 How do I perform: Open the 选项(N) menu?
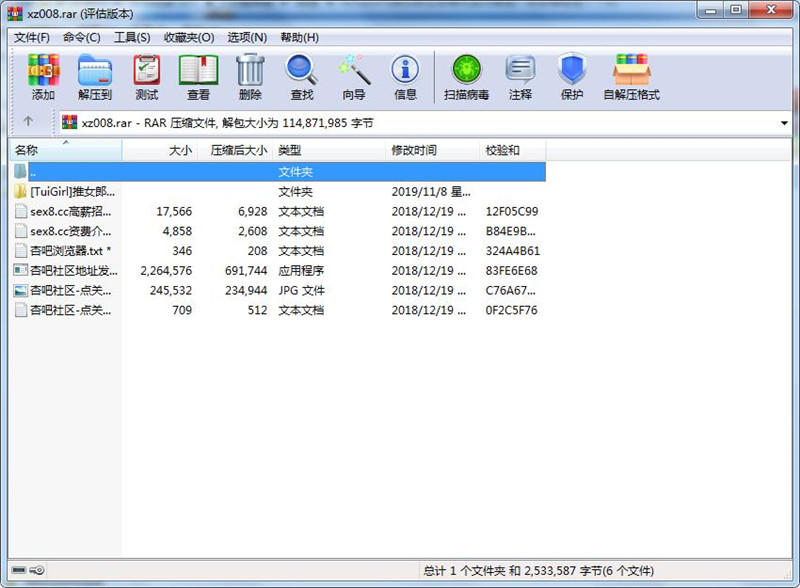[x=247, y=37]
